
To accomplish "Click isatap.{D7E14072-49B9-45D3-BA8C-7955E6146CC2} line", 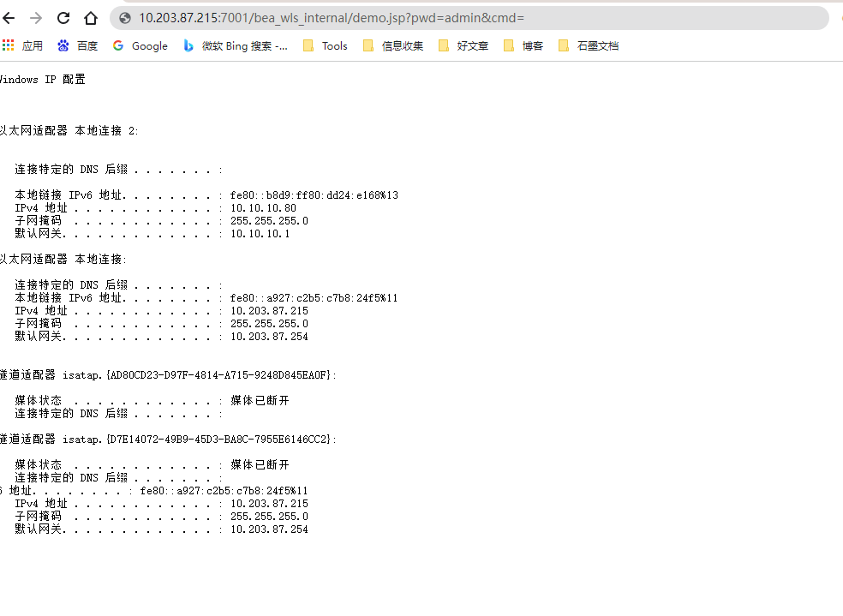I will (168, 440).
